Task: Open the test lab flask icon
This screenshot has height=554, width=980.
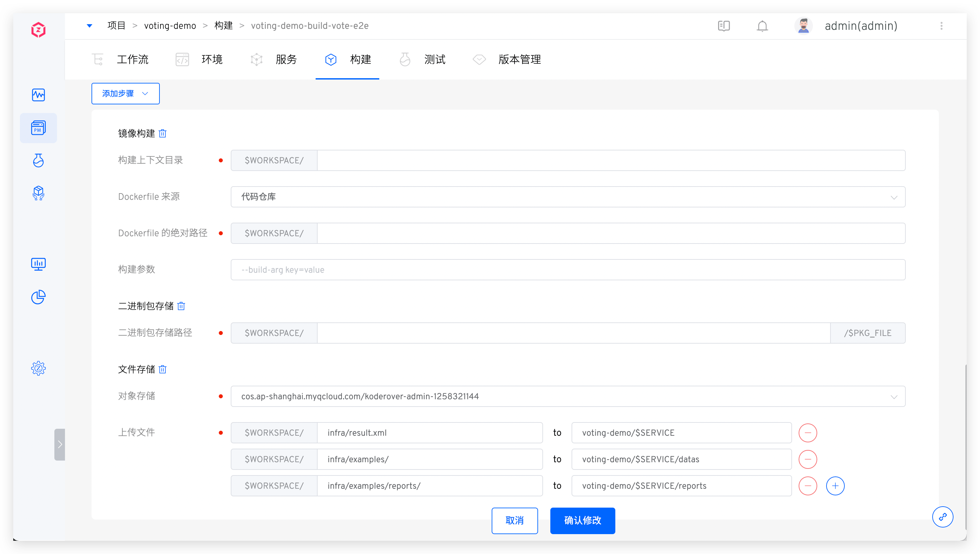Action: pyautogui.click(x=38, y=160)
